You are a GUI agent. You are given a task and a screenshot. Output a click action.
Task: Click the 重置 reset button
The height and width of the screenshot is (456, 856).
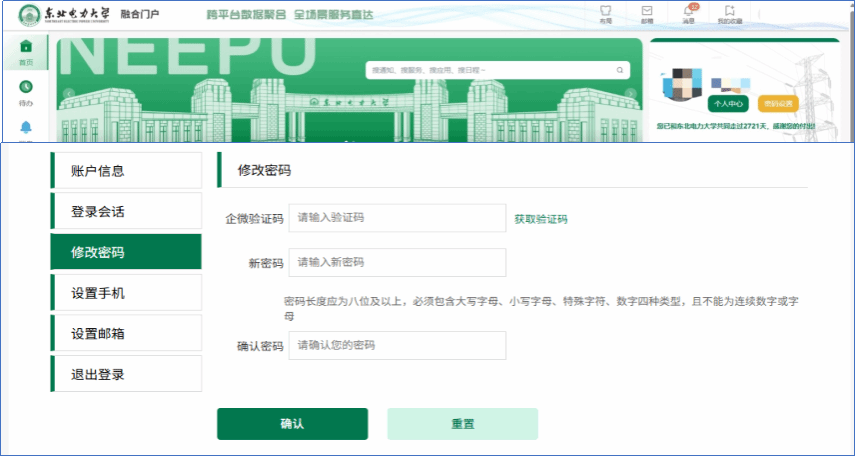[x=462, y=424]
